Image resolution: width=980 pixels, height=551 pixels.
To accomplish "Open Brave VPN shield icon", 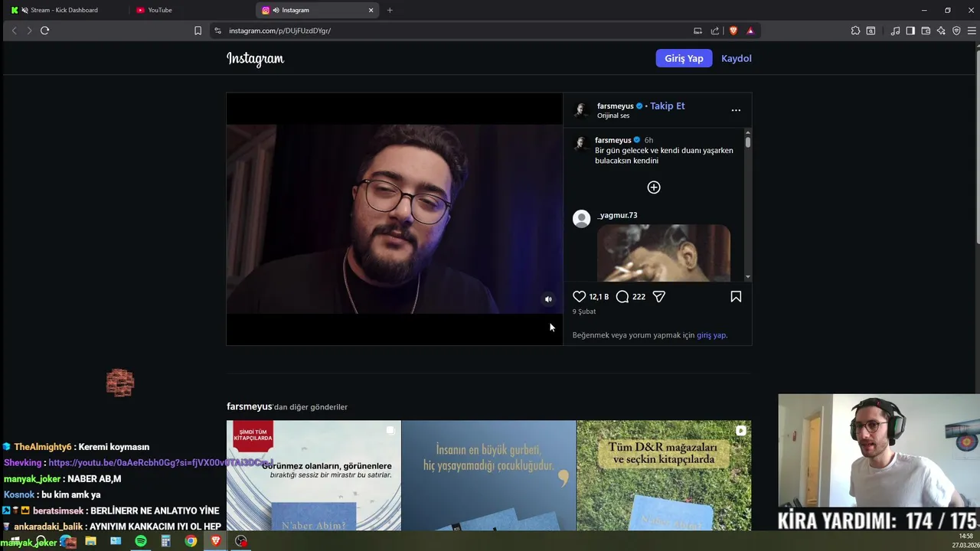I will 956,31.
